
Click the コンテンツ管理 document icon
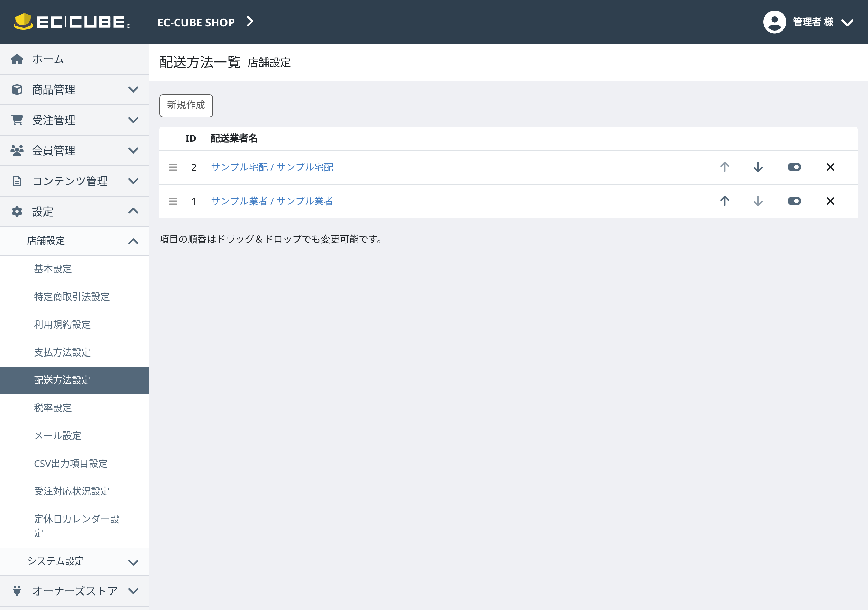[17, 181]
